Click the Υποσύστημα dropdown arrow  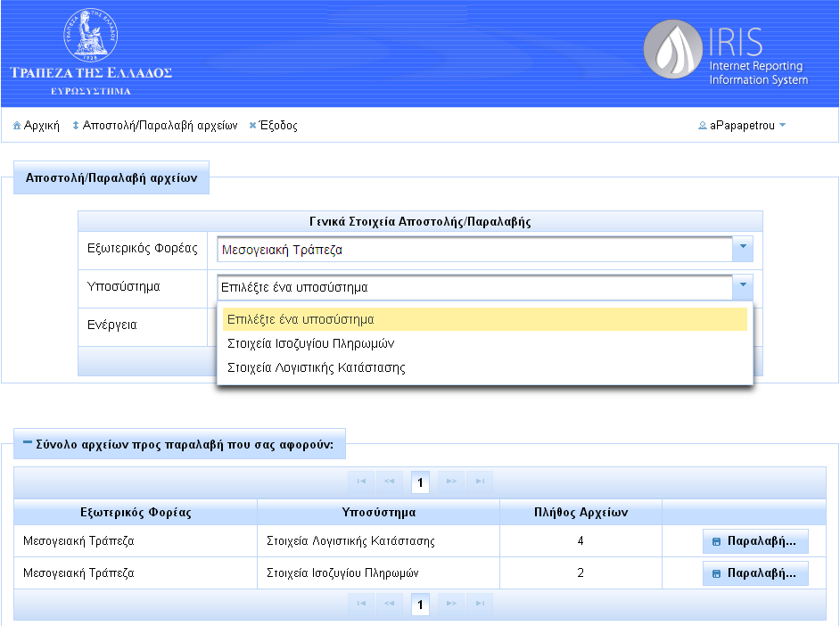coord(743,287)
